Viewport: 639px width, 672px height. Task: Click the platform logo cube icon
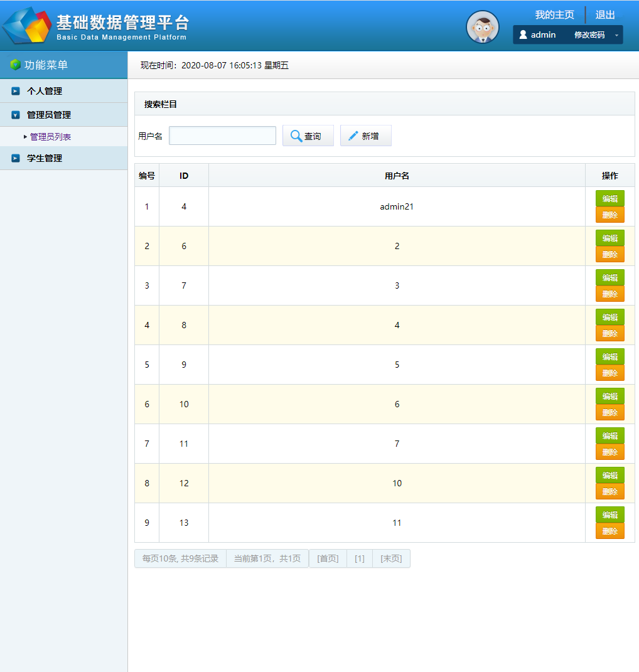26,25
